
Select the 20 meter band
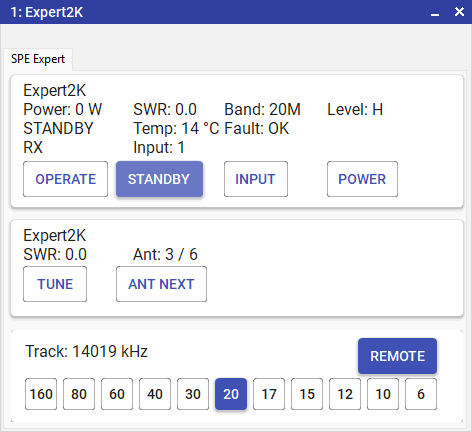pyautogui.click(x=231, y=394)
